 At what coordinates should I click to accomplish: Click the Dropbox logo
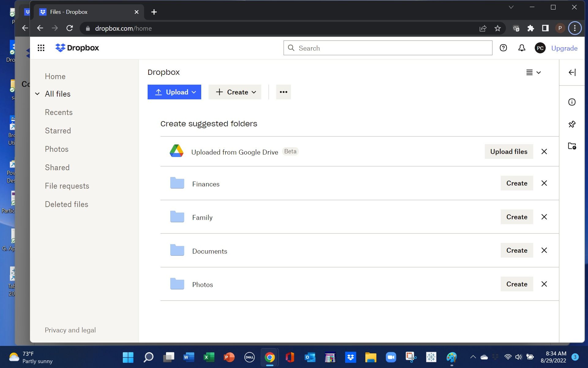[x=77, y=48]
